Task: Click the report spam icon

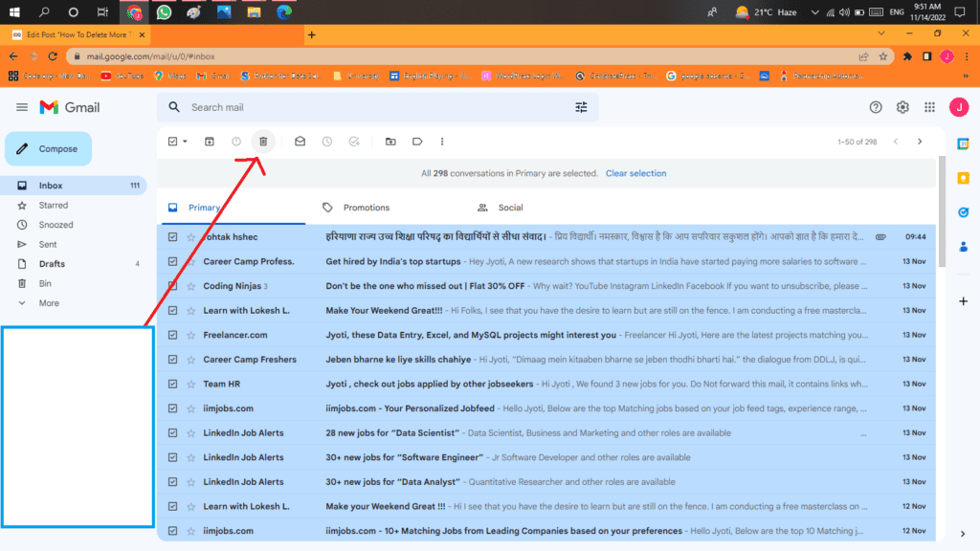Action: 236,142
